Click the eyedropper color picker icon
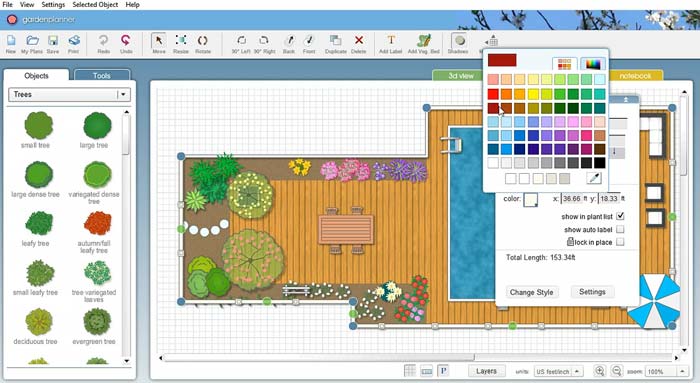This screenshot has height=383, width=700. point(594,179)
